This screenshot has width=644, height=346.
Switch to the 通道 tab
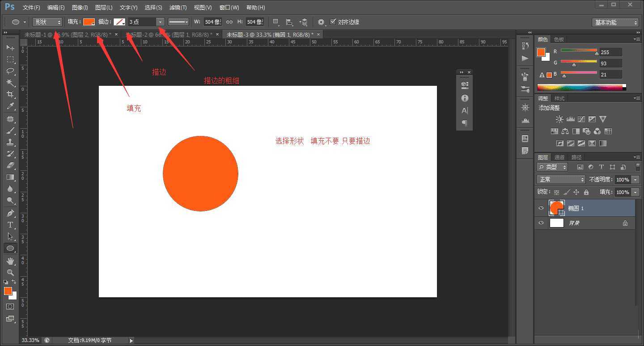point(559,157)
